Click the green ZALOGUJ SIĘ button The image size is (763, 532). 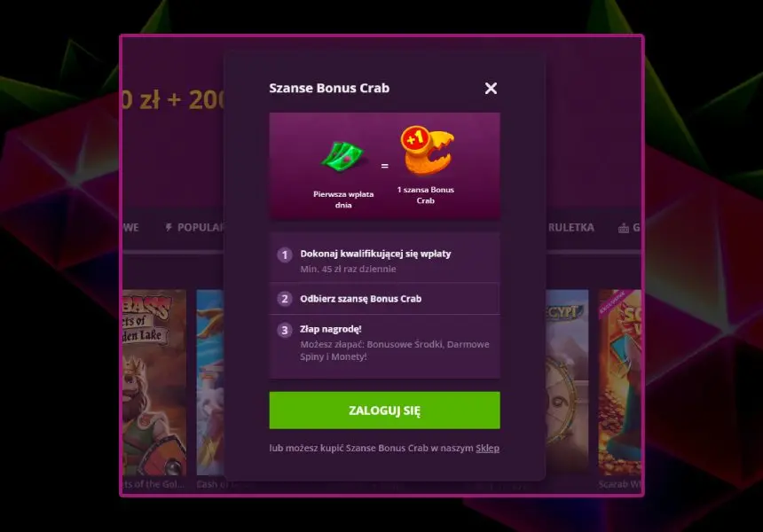tap(384, 410)
